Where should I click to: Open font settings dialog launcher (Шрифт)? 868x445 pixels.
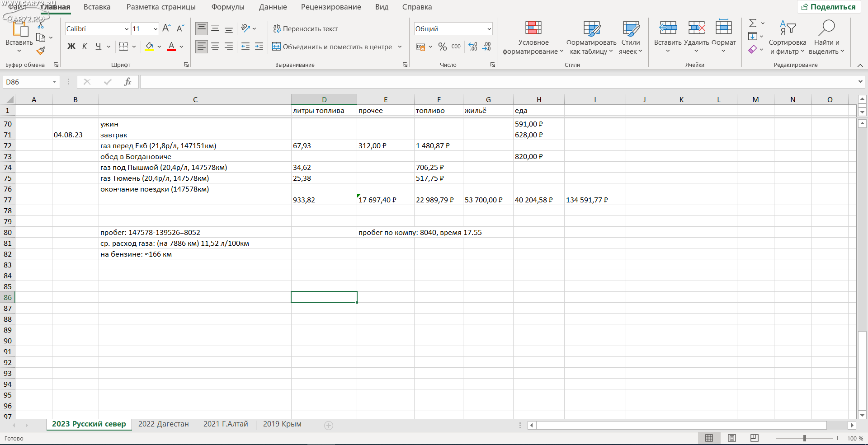[186, 65]
